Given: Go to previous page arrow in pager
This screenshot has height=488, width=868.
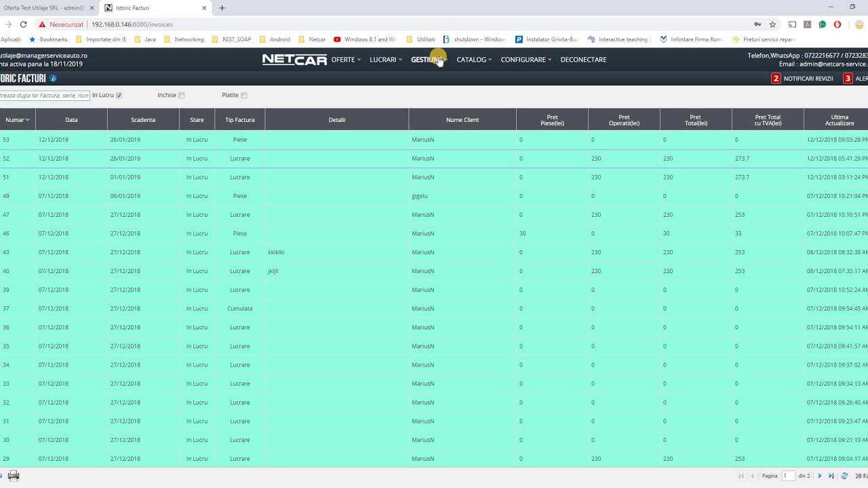Looking at the screenshot, I should pyautogui.click(x=751, y=476).
